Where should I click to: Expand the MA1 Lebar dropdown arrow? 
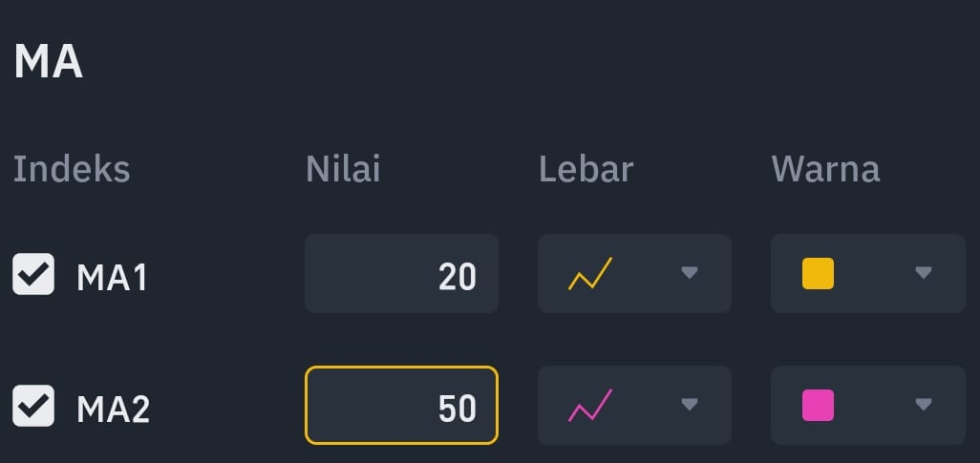click(690, 273)
